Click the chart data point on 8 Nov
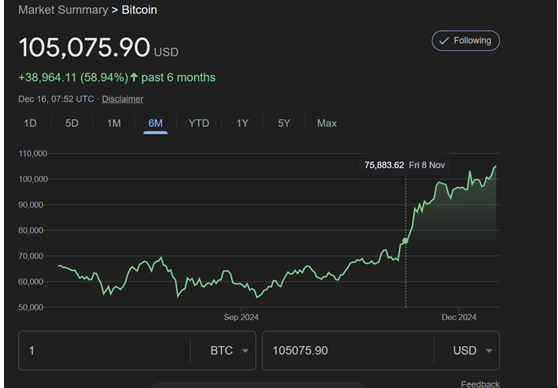 point(405,241)
